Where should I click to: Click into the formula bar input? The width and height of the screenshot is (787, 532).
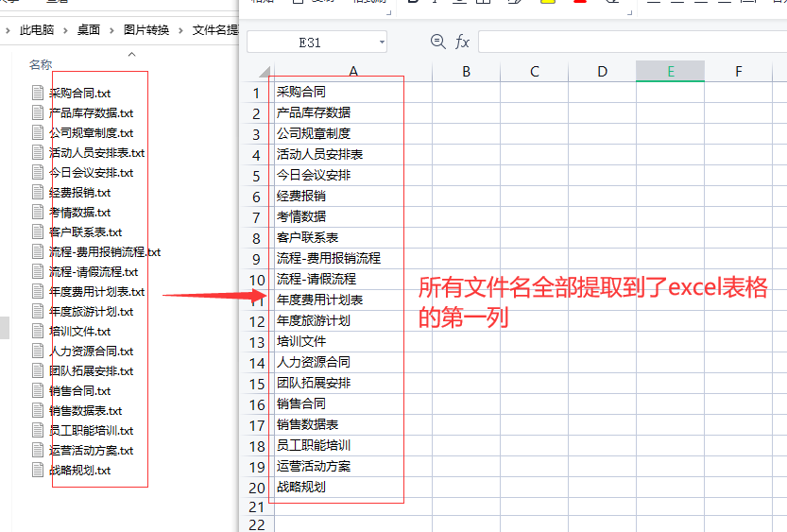tap(632, 42)
